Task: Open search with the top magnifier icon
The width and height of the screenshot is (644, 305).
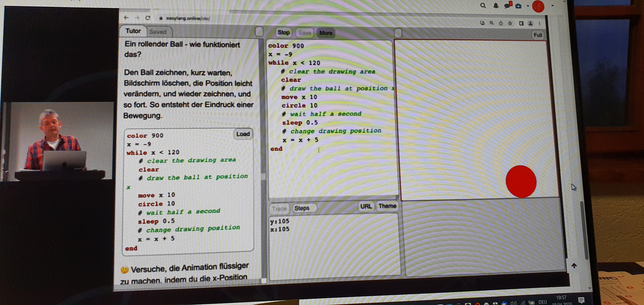Action: [x=483, y=5]
